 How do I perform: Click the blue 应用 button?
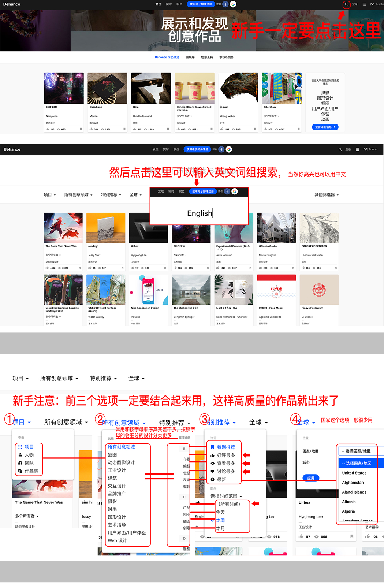(x=311, y=478)
